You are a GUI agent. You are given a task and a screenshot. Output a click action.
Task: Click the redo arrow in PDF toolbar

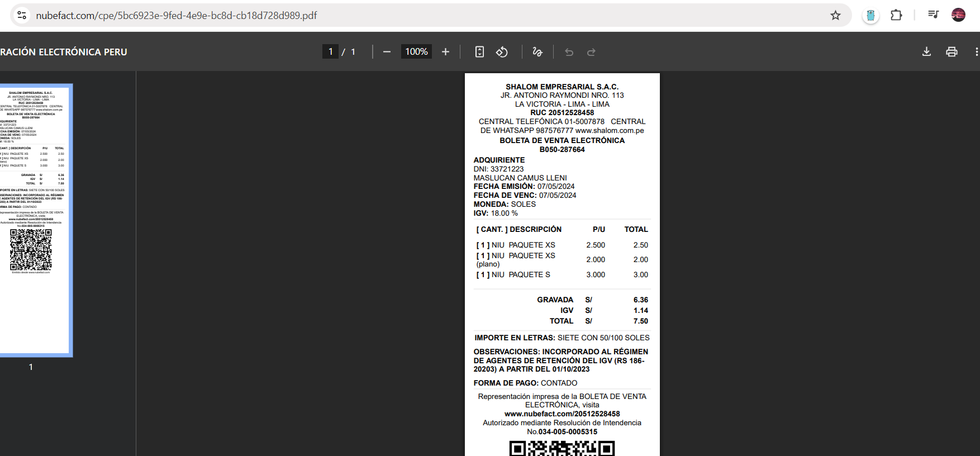point(591,52)
